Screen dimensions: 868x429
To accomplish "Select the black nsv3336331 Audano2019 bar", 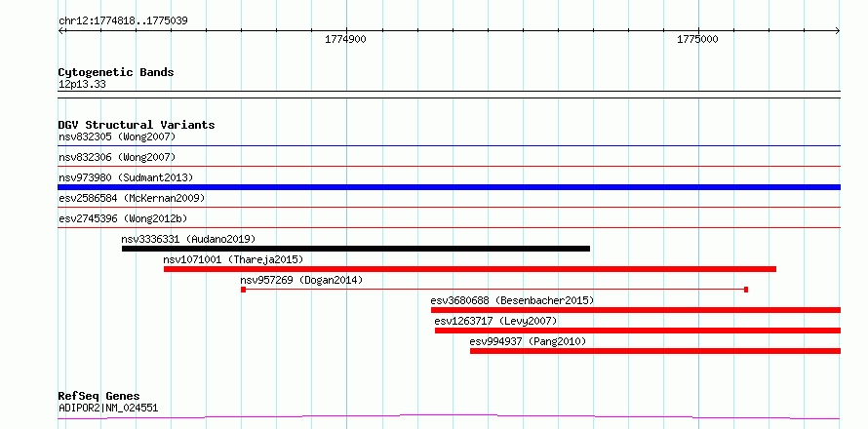I will (x=356, y=249).
